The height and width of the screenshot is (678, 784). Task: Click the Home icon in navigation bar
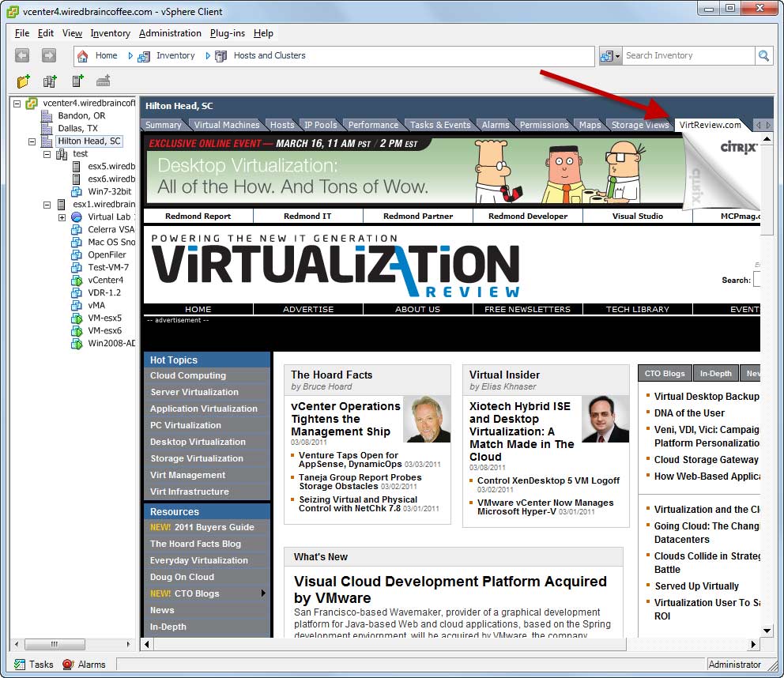click(83, 55)
